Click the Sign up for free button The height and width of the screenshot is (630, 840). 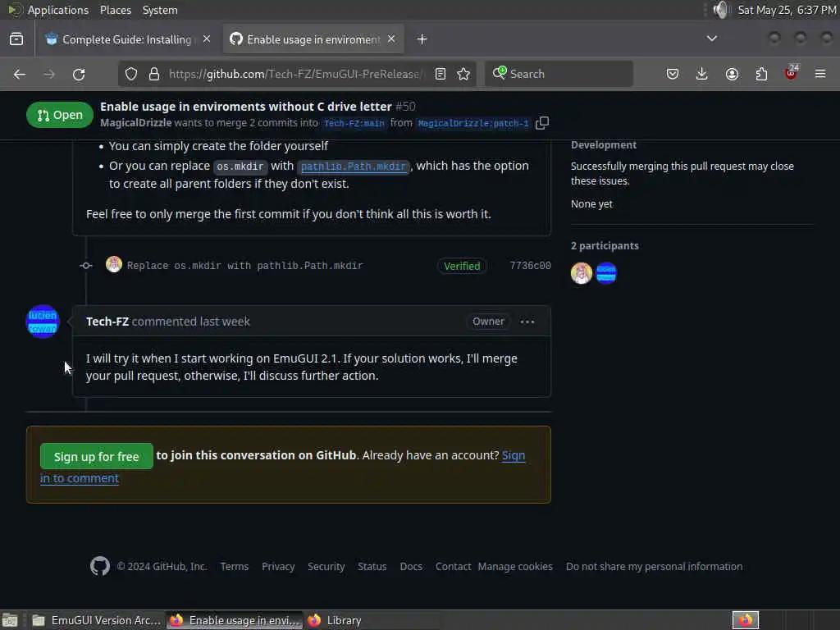[x=97, y=456]
